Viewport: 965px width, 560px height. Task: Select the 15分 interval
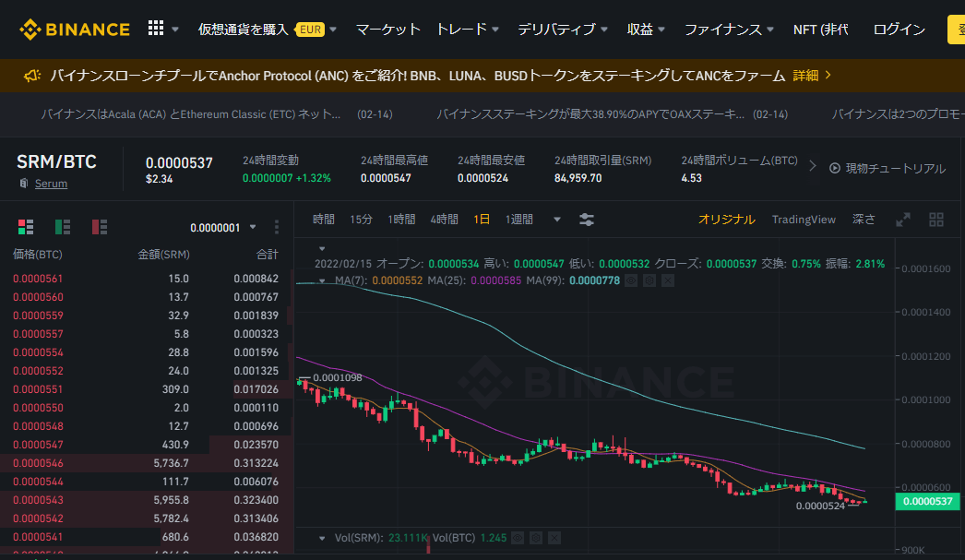click(361, 220)
